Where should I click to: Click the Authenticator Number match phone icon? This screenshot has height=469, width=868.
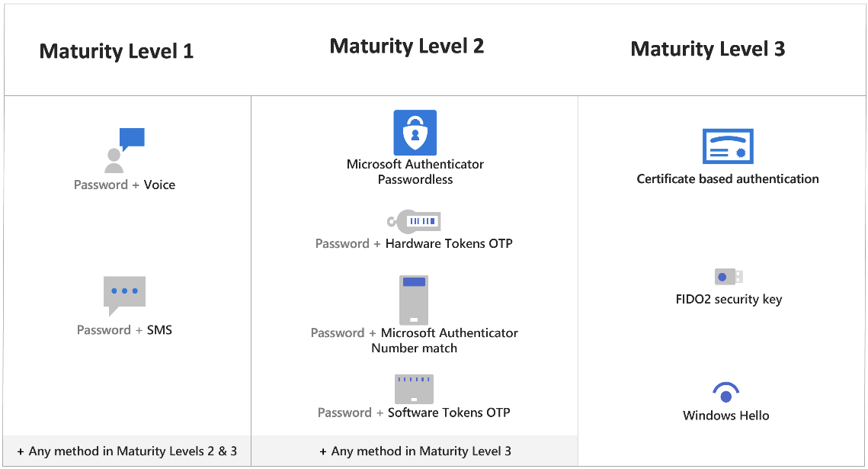point(414,300)
